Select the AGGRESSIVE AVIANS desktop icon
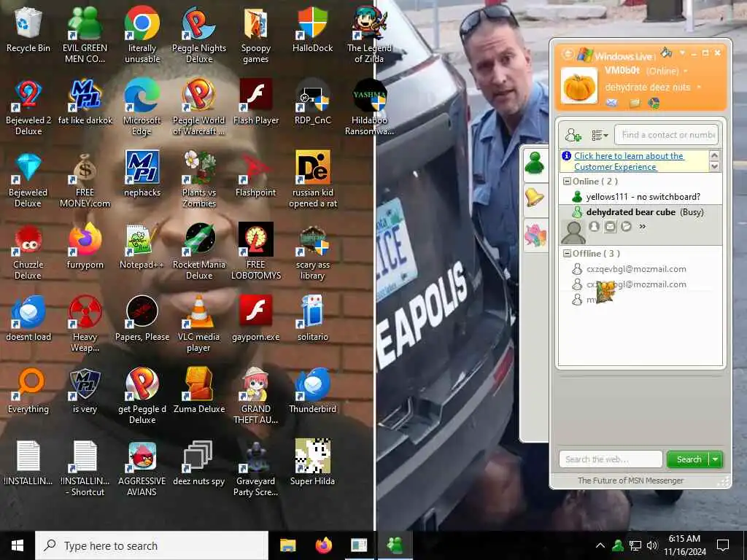 tap(142, 469)
